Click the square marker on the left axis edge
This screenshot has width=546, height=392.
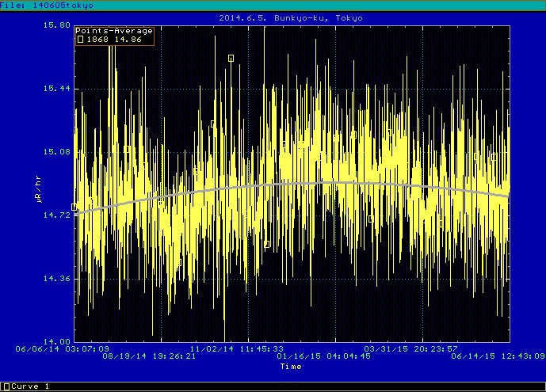click(74, 207)
